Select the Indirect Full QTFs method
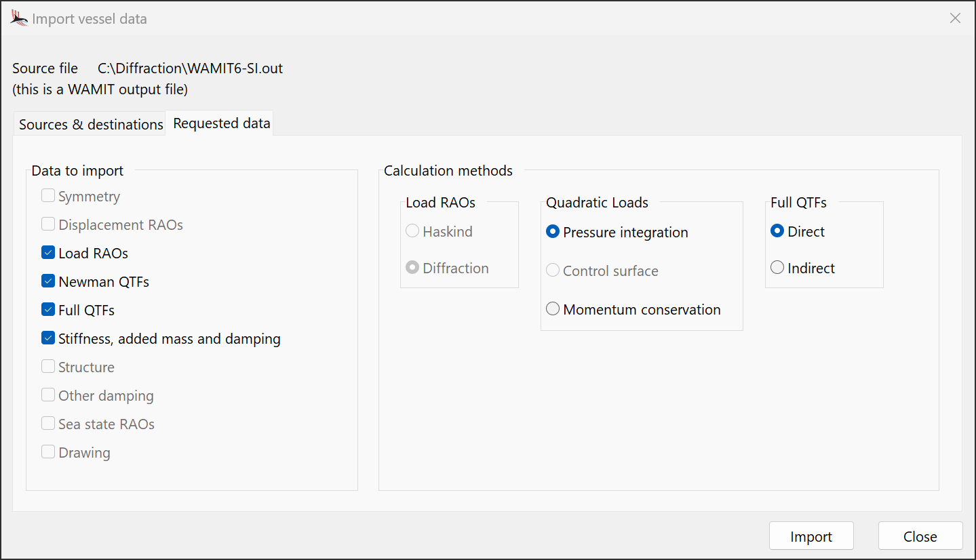 [x=777, y=267]
